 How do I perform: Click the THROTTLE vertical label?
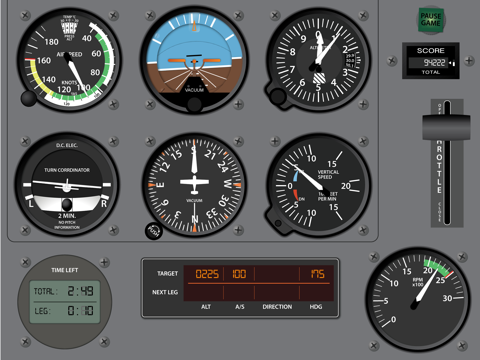[439, 165]
